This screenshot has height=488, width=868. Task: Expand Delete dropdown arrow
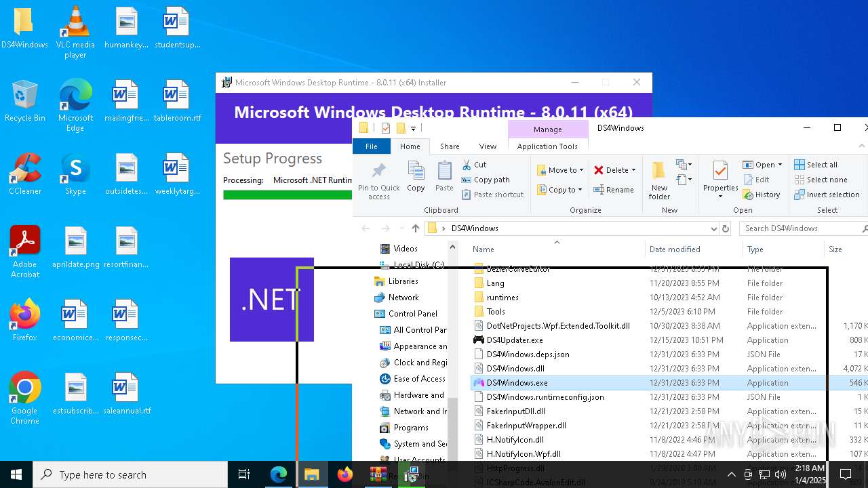tap(633, 170)
